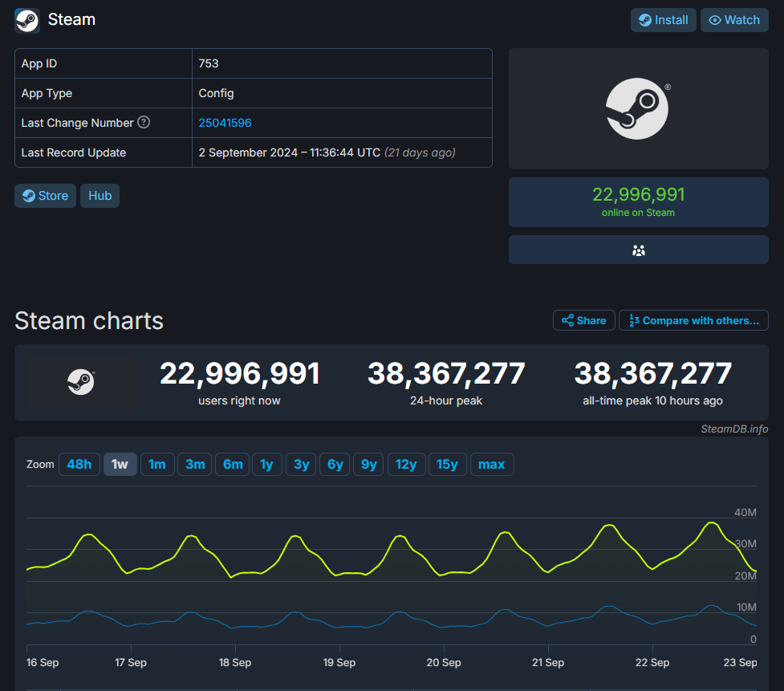Click the 18 Sep axis marker

point(235,662)
